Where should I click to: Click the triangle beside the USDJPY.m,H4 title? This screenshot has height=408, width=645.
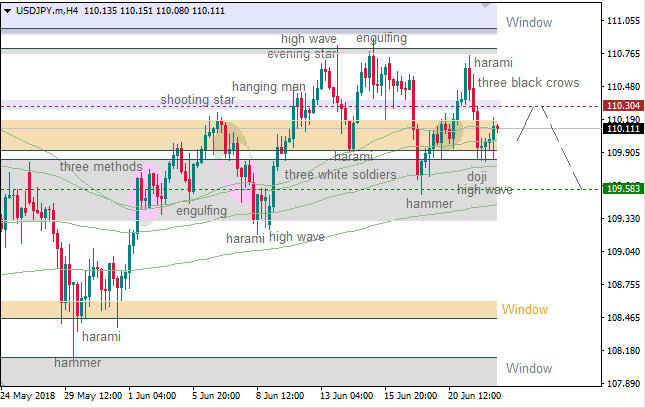(8, 9)
